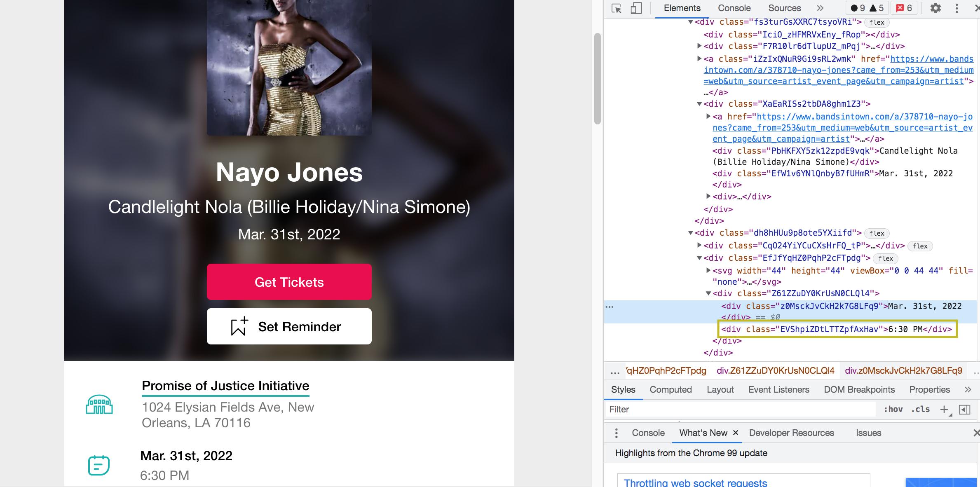
Task: Select the PbHKFXY5zk12zpdE9vqk Candlelight Nola node
Action: pos(835,156)
